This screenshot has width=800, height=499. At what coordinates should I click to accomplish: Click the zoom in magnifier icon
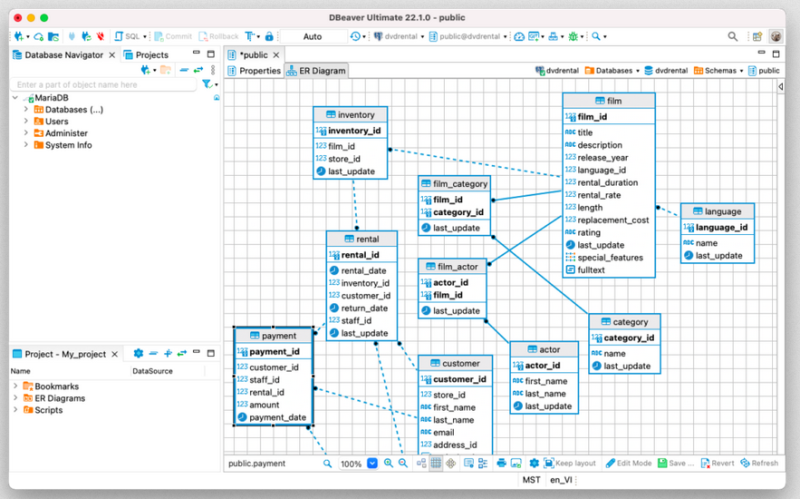point(387,464)
